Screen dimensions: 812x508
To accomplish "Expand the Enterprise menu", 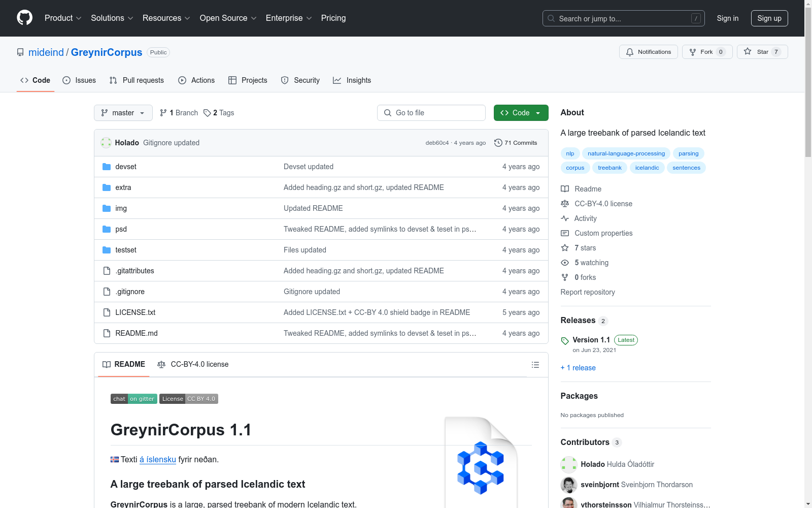I will coord(289,18).
